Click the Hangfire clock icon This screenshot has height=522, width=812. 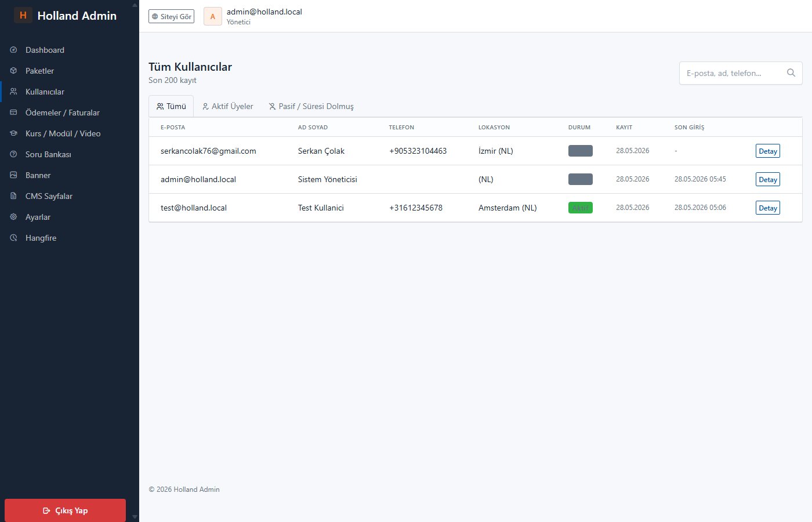[x=13, y=238]
